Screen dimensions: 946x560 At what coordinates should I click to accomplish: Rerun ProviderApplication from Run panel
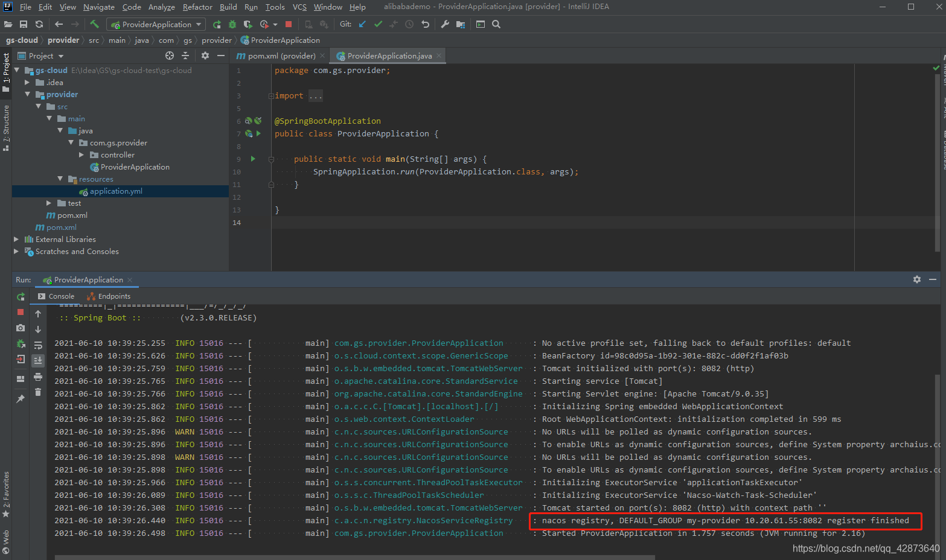pos(21,297)
